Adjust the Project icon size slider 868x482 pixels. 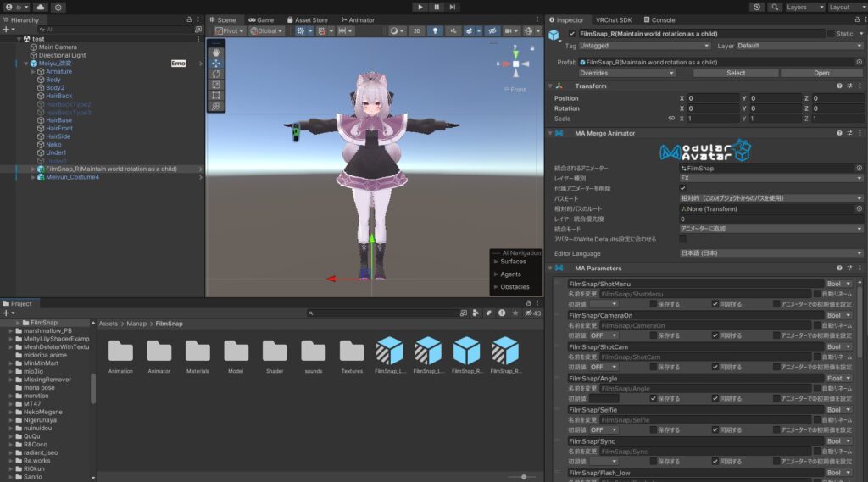[524, 476]
